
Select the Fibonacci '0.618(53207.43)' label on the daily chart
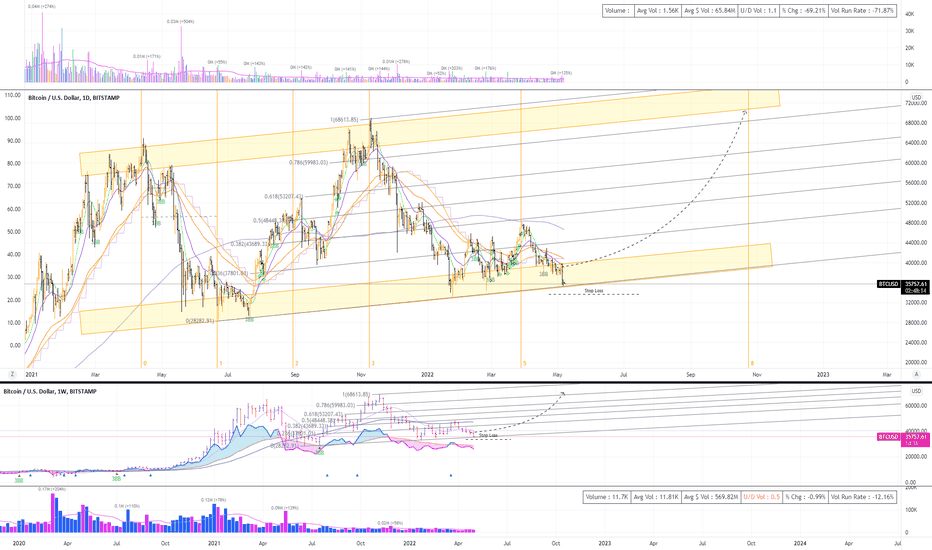coord(284,196)
